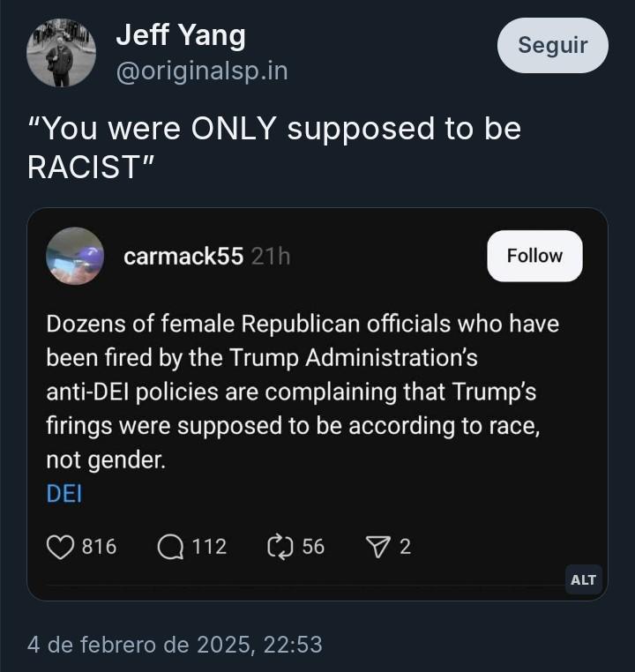635x672 pixels.
Task: Open the @originalsp.in handle link
Action: coord(202,71)
